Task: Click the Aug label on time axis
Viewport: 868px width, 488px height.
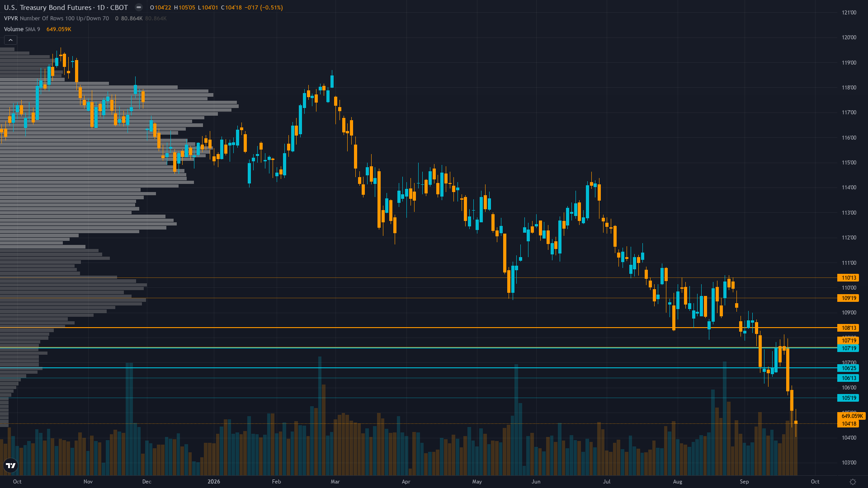Action: point(678,482)
